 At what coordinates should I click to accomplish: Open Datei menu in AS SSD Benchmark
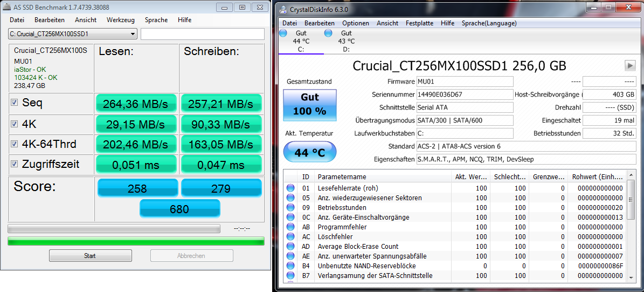(x=17, y=20)
